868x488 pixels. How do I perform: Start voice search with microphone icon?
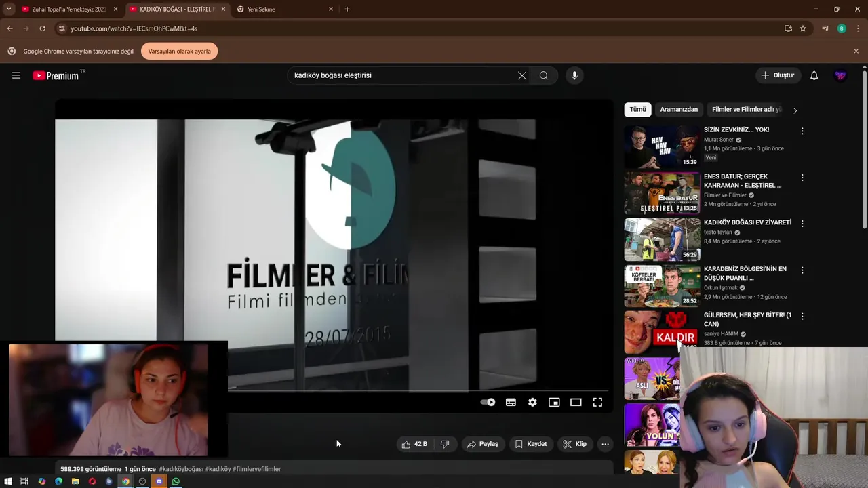click(x=574, y=75)
